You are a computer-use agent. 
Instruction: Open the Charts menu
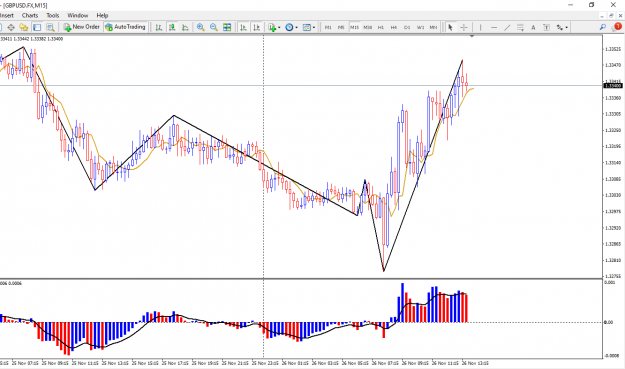(x=30, y=16)
